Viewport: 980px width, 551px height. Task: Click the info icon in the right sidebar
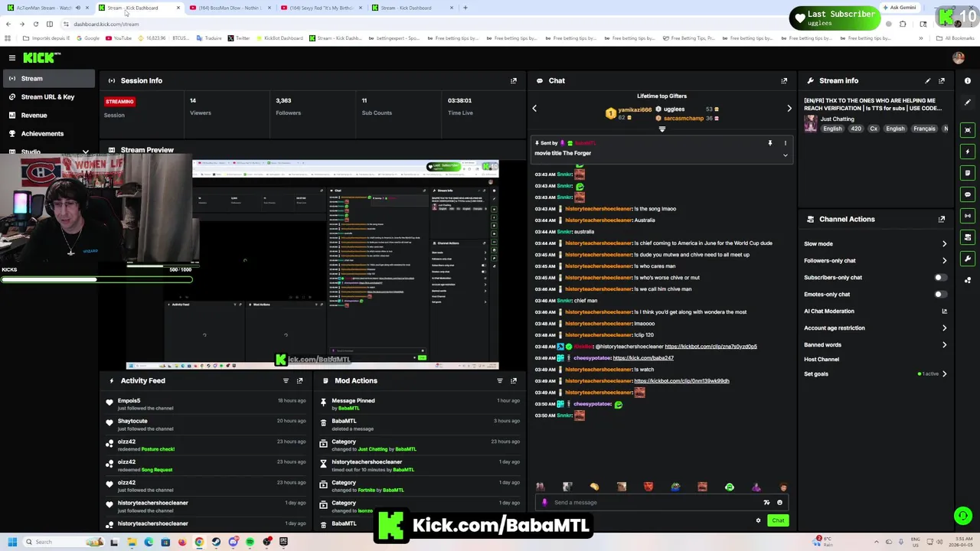[x=968, y=80]
